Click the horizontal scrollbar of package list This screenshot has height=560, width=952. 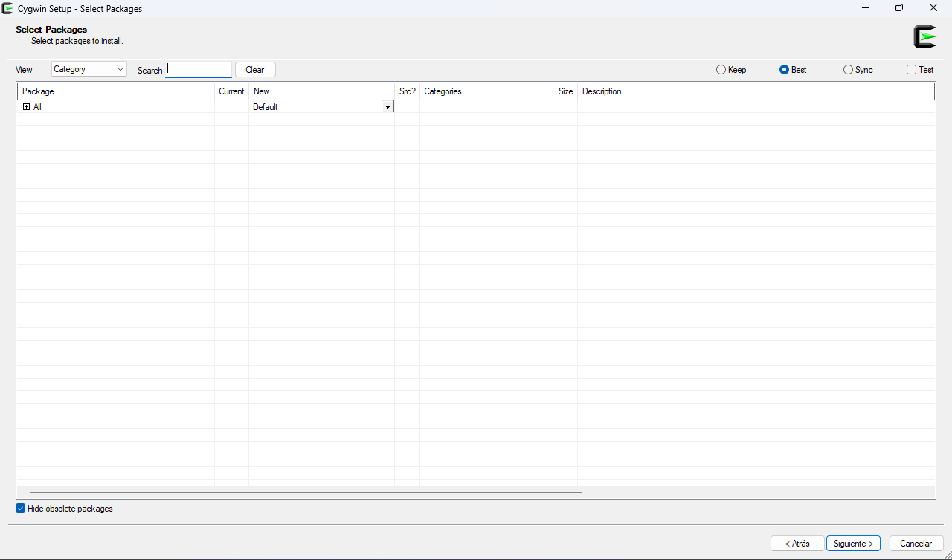[306, 492]
